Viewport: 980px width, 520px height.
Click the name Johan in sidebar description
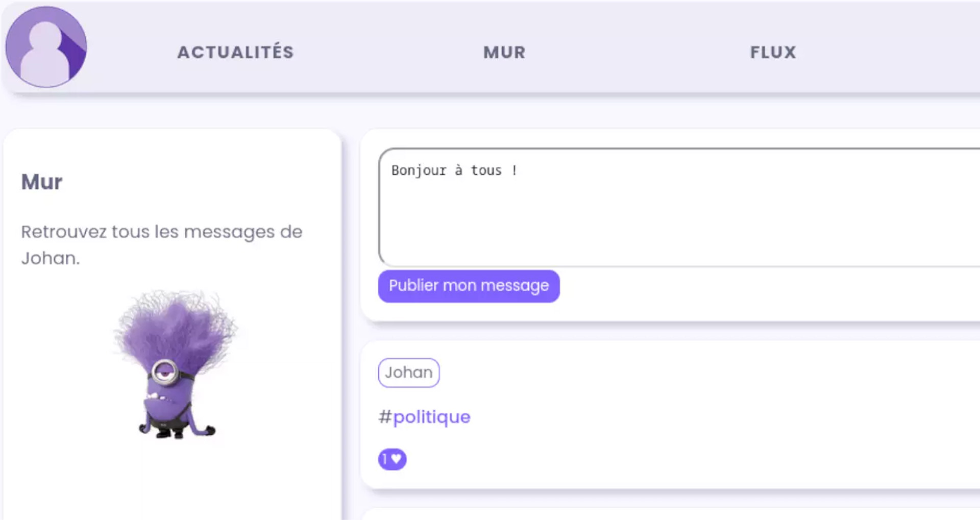[50, 258]
